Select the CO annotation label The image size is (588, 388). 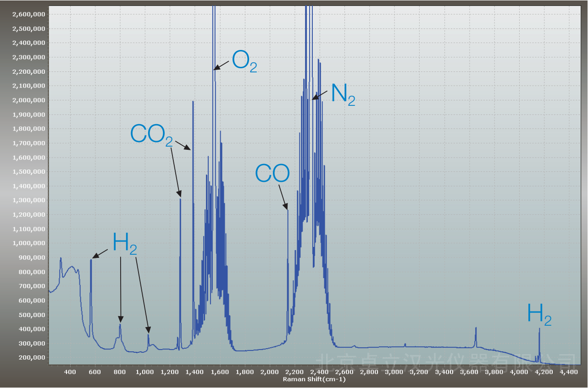pyautogui.click(x=272, y=174)
